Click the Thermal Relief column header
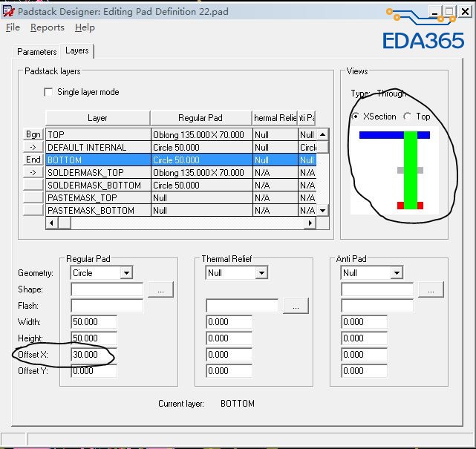The height and width of the screenshot is (449, 476). (x=275, y=118)
